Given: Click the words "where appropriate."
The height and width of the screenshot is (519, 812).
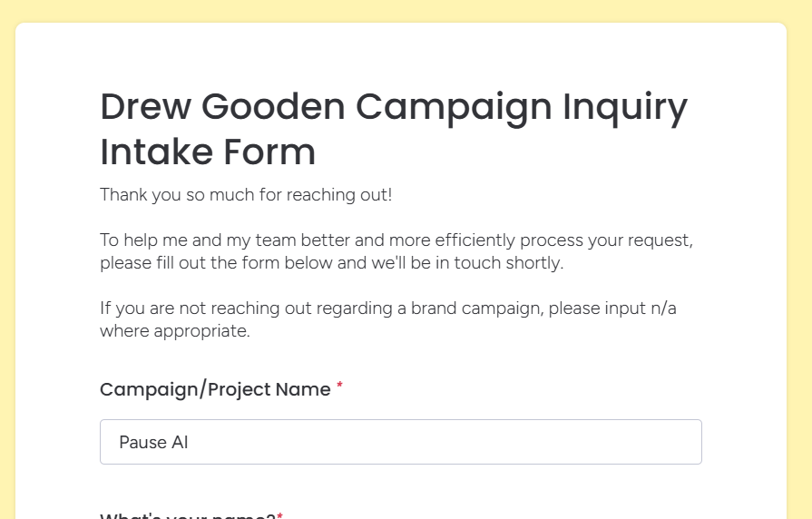Looking at the screenshot, I should pyautogui.click(x=174, y=330).
